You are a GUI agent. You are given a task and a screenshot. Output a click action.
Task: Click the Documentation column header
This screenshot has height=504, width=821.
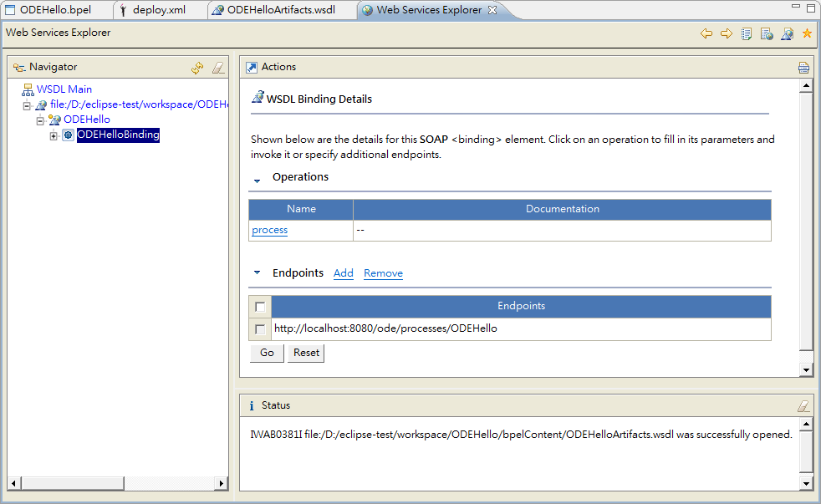click(563, 209)
